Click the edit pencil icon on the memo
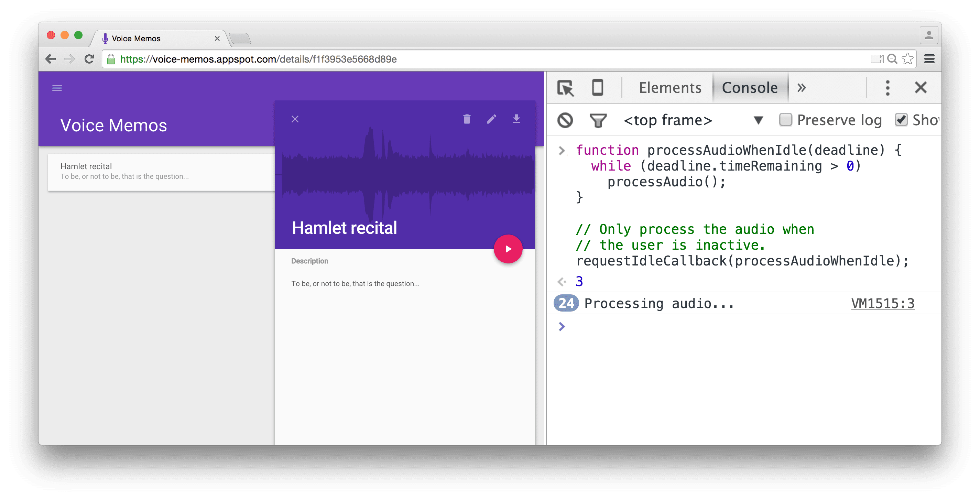This screenshot has height=500, width=980. [x=491, y=120]
